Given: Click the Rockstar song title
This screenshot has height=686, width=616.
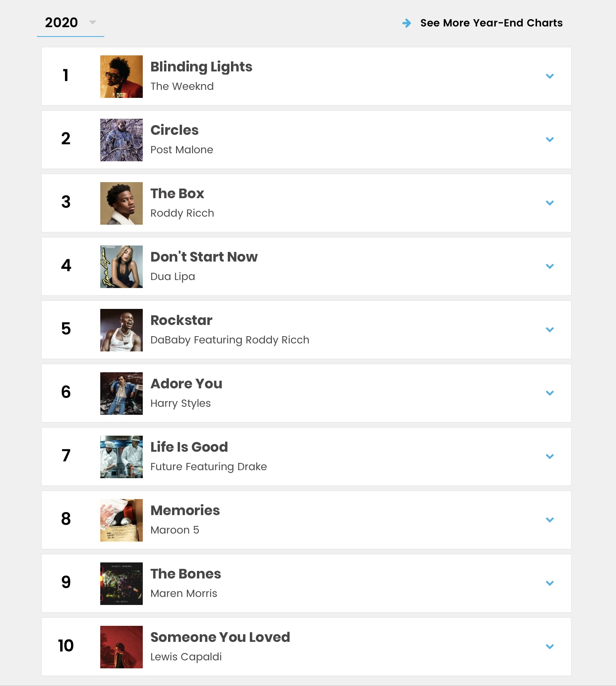Looking at the screenshot, I should pyautogui.click(x=181, y=321).
